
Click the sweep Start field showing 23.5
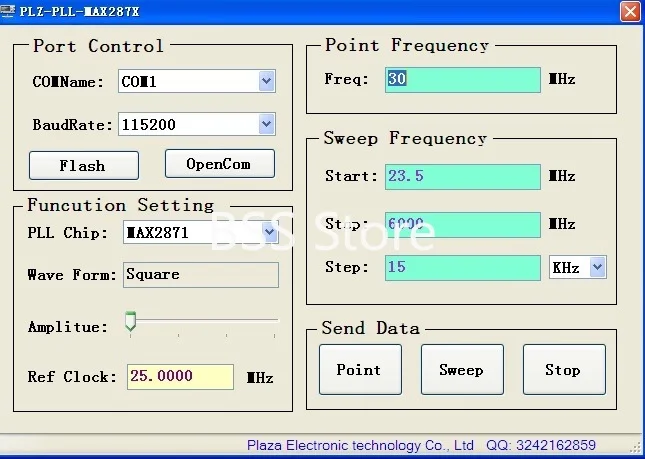pos(463,177)
